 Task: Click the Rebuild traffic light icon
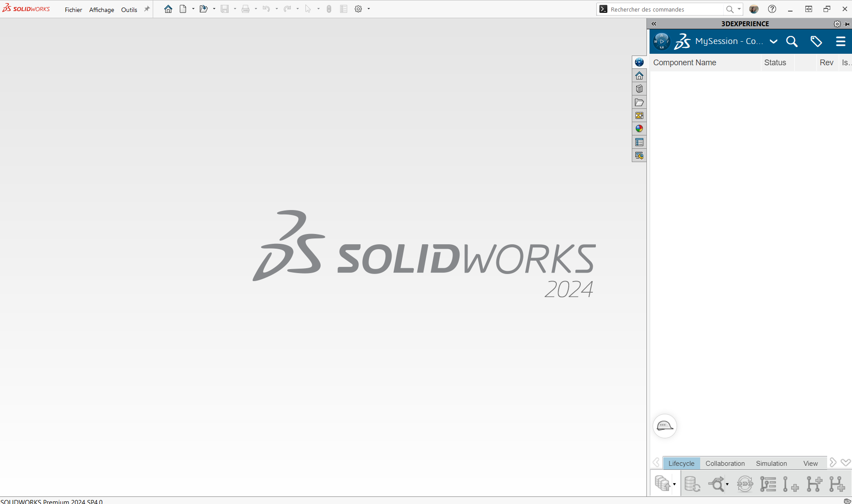329,9
